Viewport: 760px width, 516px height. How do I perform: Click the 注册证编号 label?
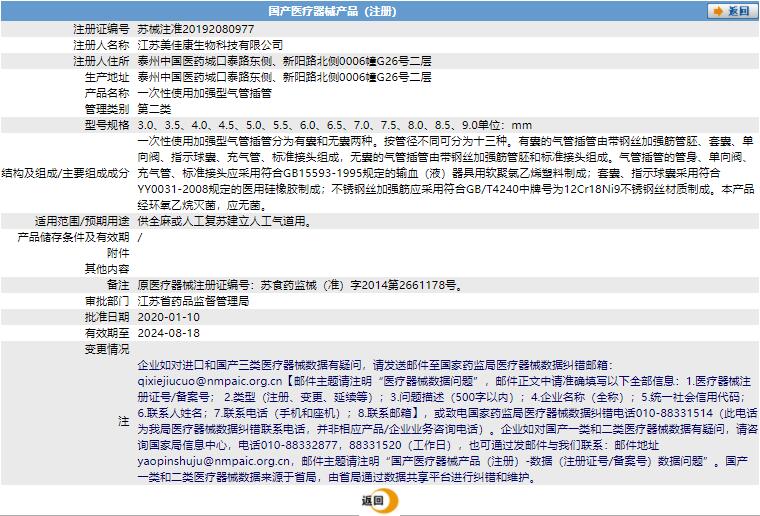(101, 29)
